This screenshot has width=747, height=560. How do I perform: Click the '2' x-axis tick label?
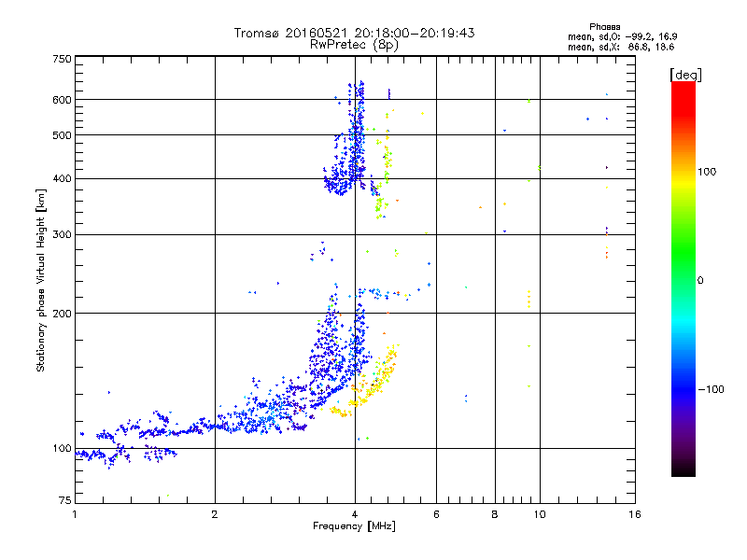(215, 514)
